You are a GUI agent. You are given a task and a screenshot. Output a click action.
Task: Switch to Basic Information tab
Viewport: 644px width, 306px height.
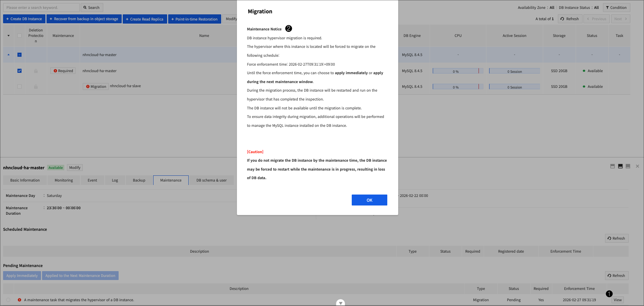25,180
